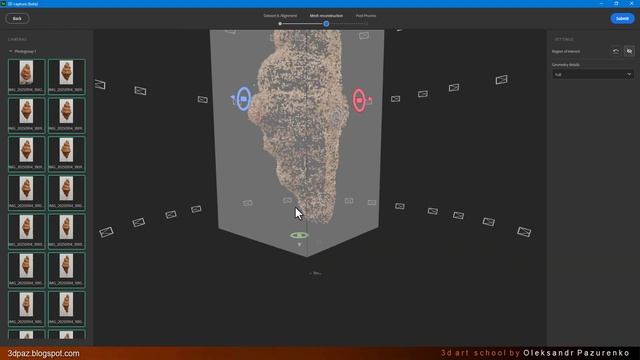Select the green ring gizmo handle at box bottom
Image resolution: width=640 pixels, height=360 pixels.
click(x=299, y=235)
